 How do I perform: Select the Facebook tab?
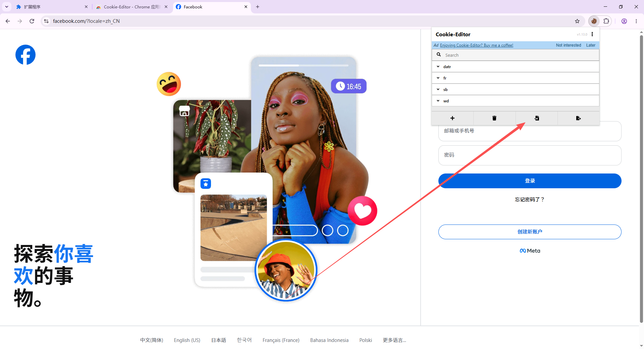(212, 7)
